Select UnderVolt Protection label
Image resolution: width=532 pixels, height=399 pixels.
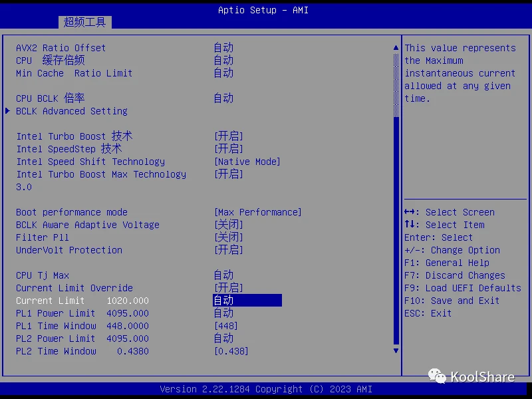69,250
